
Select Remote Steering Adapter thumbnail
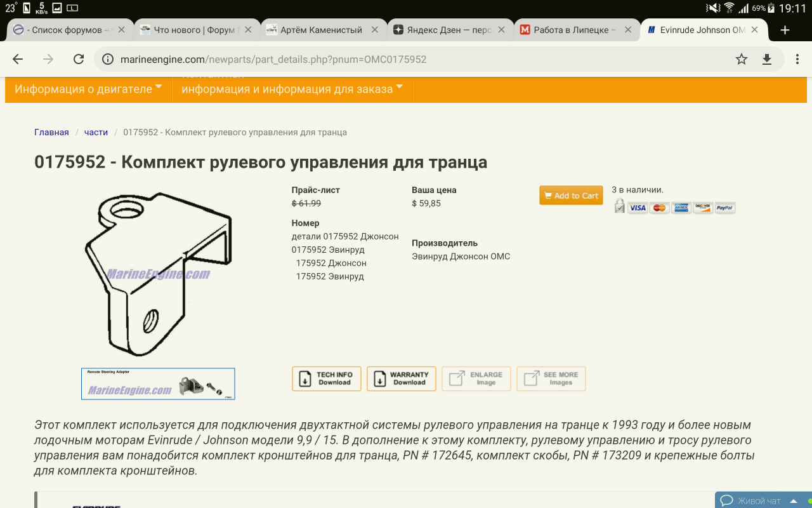pyautogui.click(x=158, y=384)
